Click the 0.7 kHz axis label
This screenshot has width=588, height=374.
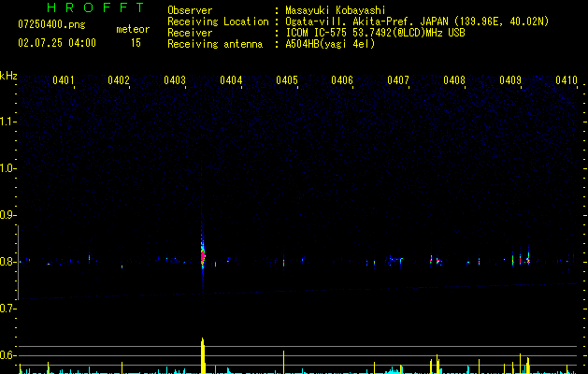click(7, 309)
